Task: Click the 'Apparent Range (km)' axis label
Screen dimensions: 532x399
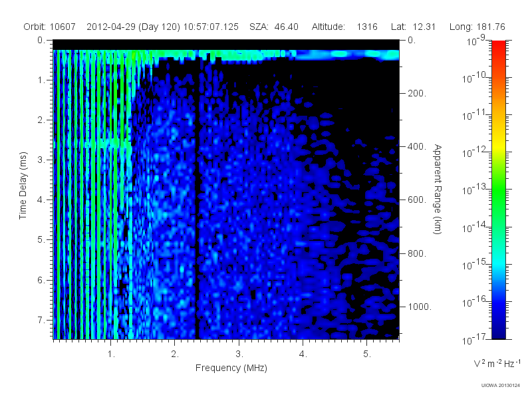Action: [x=438, y=189]
